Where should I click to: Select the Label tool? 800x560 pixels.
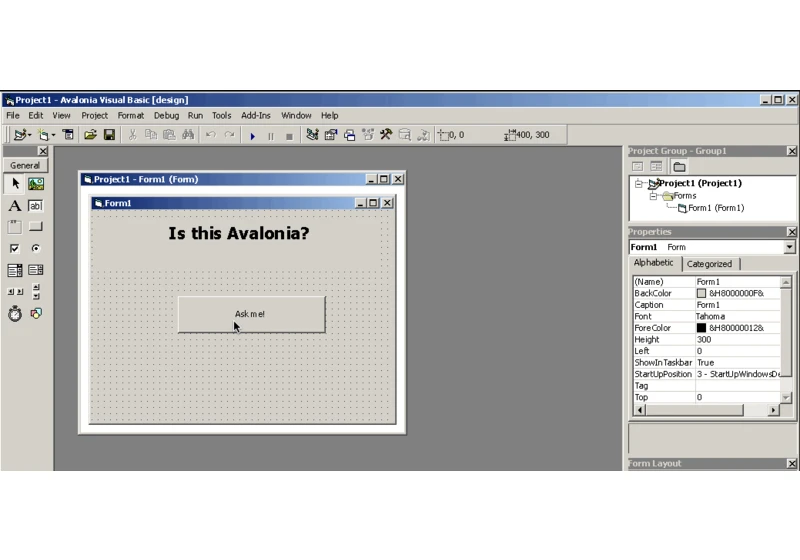(15, 206)
